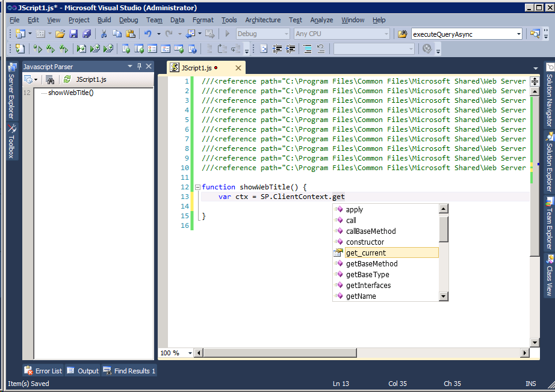The width and height of the screenshot is (555, 392).
Task: Refresh the Javascript Parser tree
Action: [x=67, y=79]
